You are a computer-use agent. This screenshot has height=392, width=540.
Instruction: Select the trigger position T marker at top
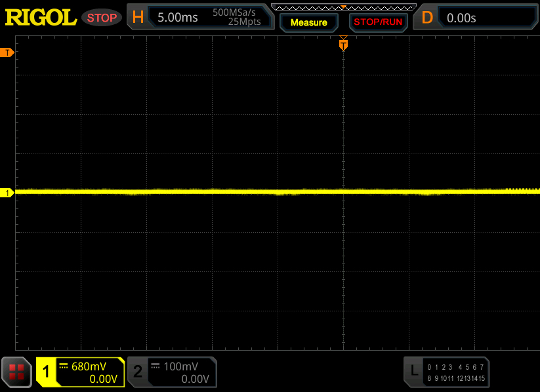(x=343, y=44)
